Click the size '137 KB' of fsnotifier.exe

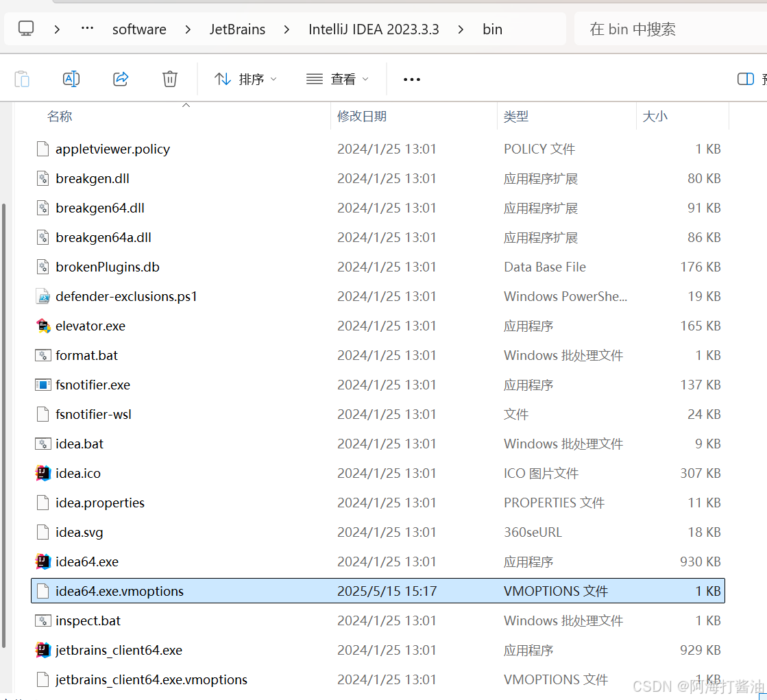701,385
